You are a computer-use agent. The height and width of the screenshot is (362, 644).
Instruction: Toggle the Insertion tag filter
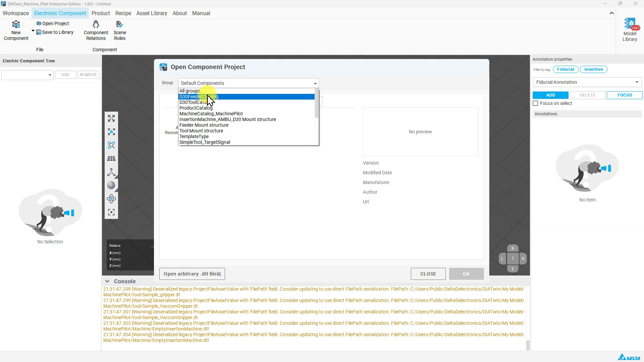tap(593, 69)
